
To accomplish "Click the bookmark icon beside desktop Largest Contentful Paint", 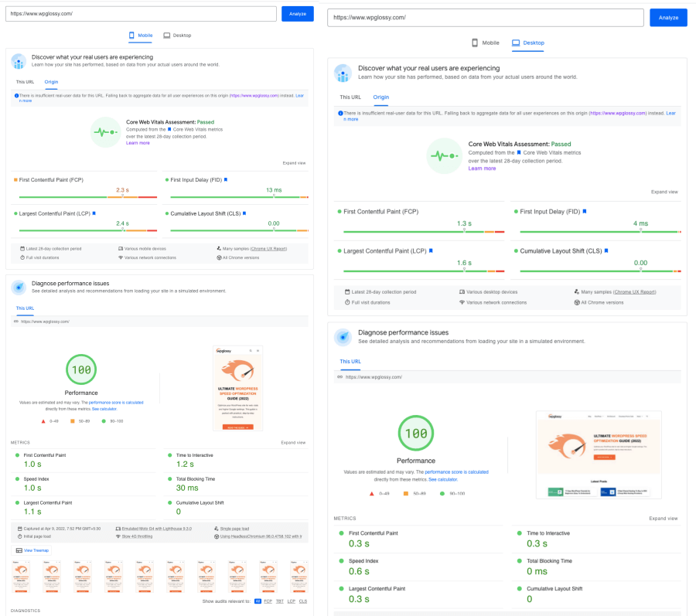I will [x=431, y=251].
